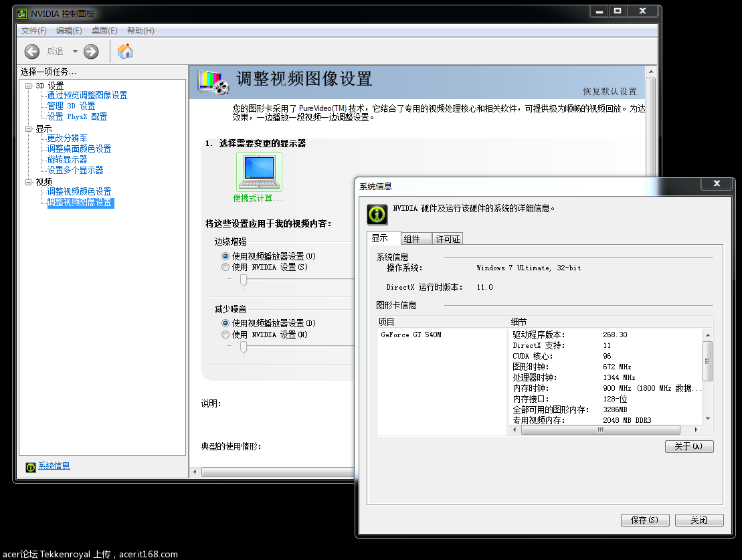
Task: Click the 关闭 button
Action: (x=699, y=520)
